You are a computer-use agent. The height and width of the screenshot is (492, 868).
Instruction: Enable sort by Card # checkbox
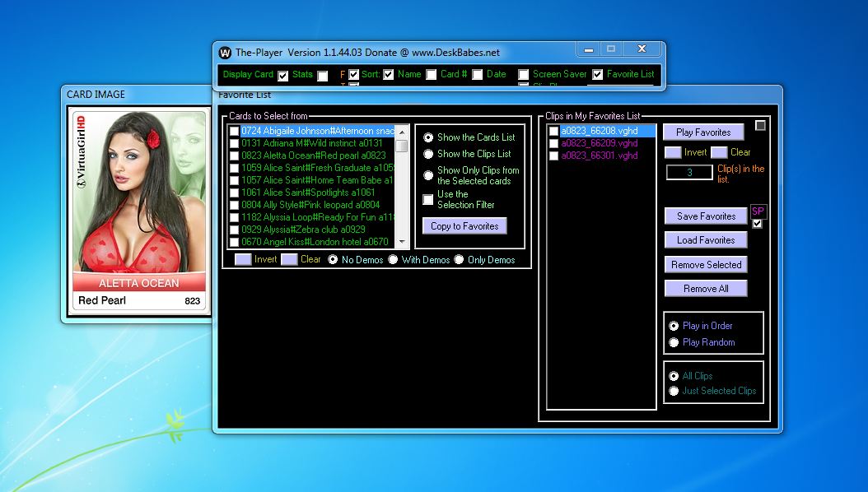(x=432, y=75)
